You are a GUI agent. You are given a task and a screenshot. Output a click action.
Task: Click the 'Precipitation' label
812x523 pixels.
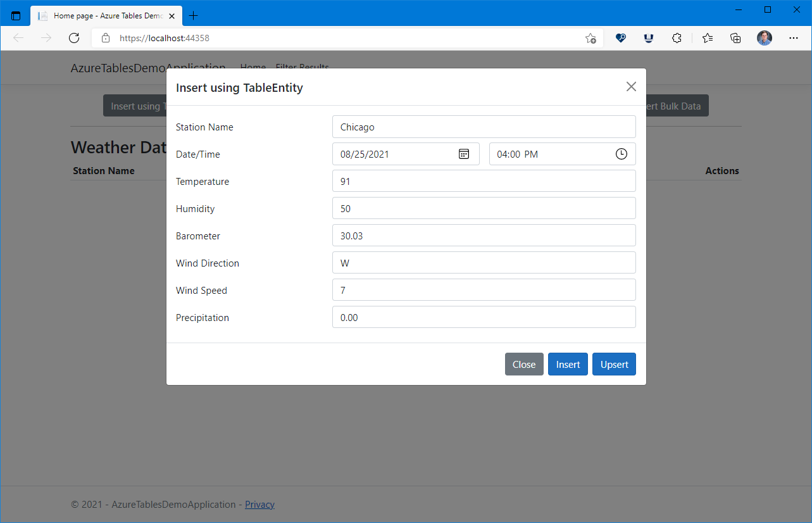203,318
